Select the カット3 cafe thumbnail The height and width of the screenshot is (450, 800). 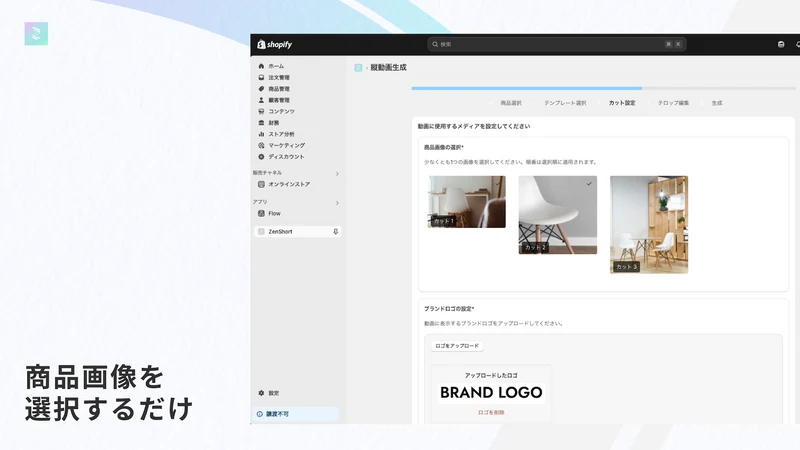click(x=649, y=224)
